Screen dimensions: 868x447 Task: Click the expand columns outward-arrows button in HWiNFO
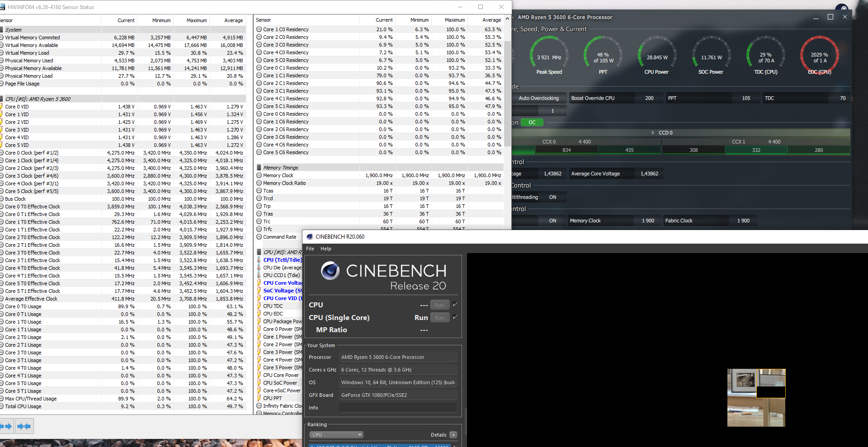coord(6,426)
